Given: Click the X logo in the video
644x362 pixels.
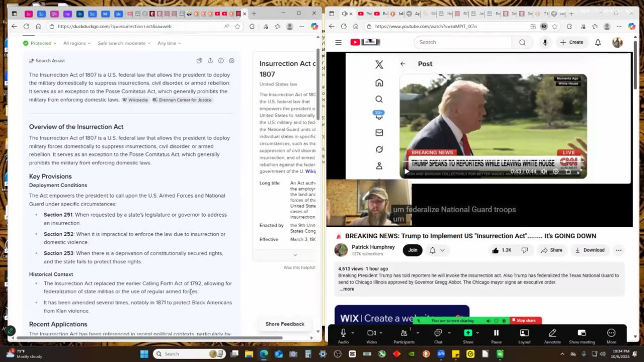Looking at the screenshot, I should tap(379, 64).
